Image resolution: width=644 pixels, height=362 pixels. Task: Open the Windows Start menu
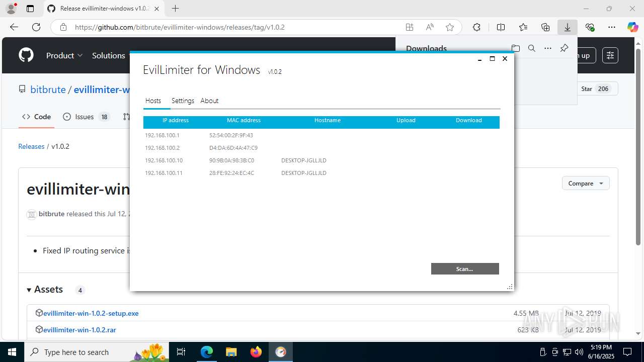[x=12, y=352]
